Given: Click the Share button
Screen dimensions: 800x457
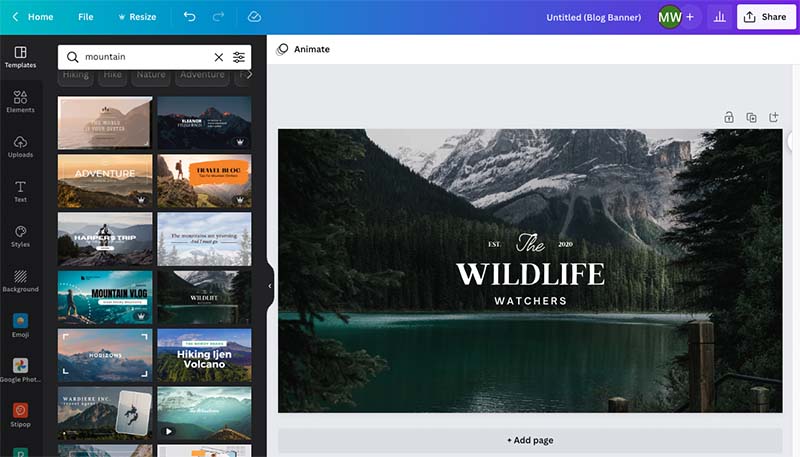Looking at the screenshot, I should click(x=765, y=17).
